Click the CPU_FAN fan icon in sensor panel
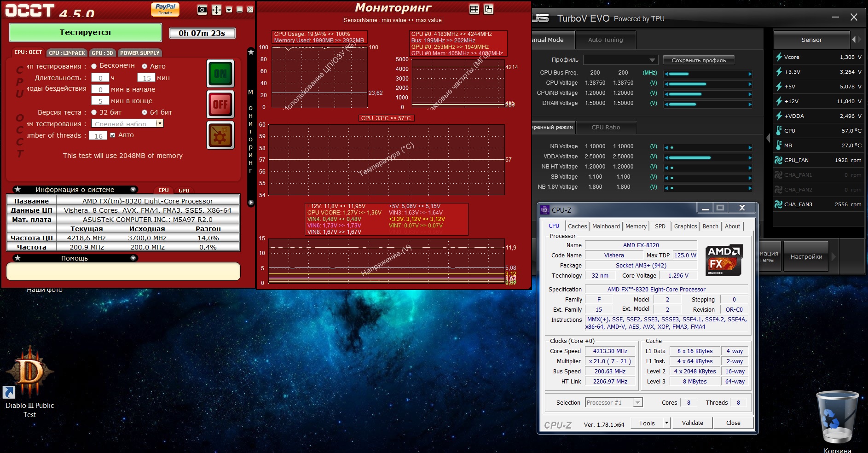 tap(779, 160)
